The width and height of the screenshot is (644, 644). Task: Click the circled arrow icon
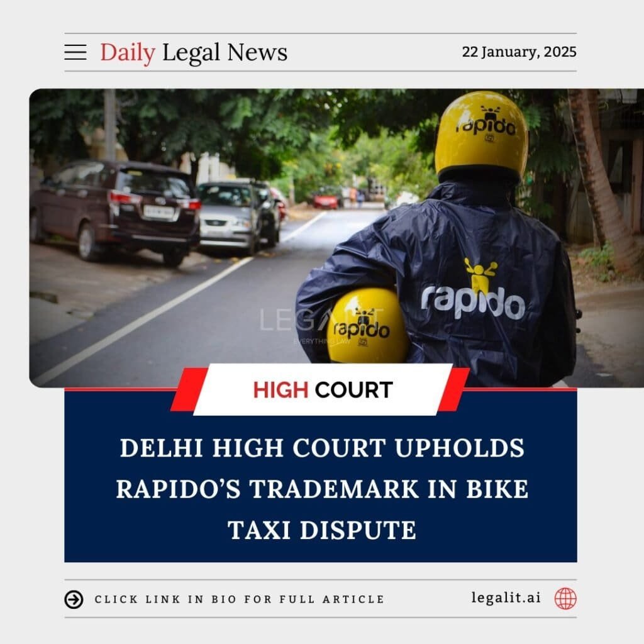tap(74, 599)
